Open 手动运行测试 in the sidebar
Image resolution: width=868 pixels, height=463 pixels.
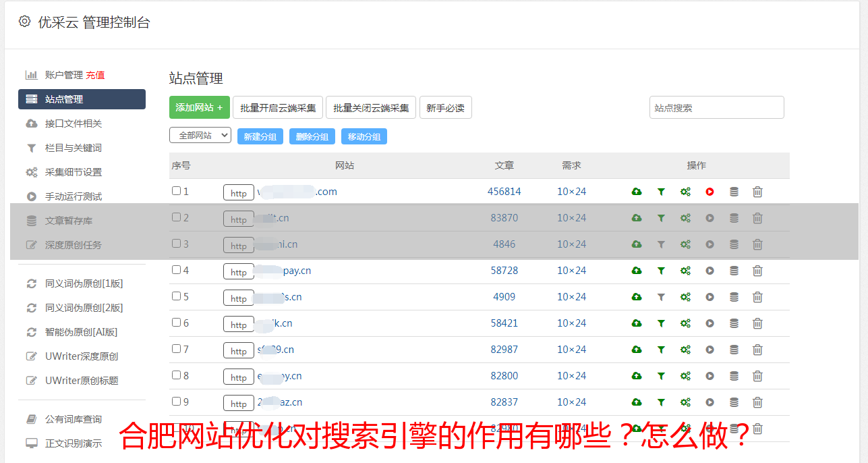pyautogui.click(x=74, y=196)
